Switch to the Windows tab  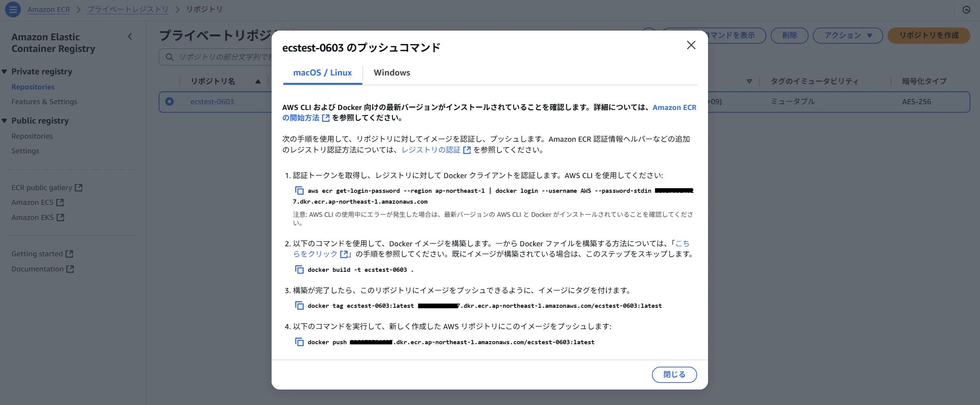(x=392, y=73)
